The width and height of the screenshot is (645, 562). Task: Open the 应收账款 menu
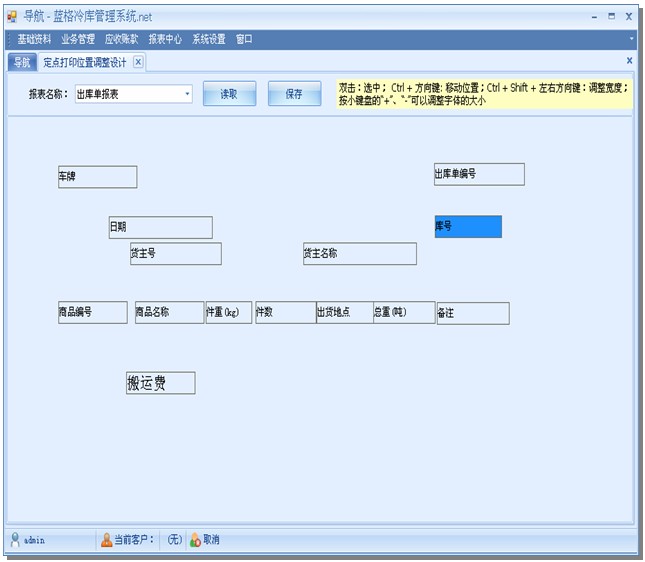121,39
